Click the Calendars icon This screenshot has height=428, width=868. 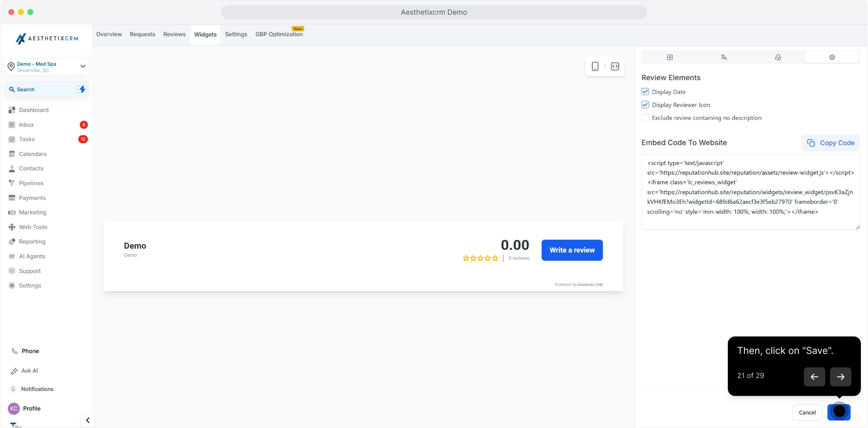coord(12,154)
